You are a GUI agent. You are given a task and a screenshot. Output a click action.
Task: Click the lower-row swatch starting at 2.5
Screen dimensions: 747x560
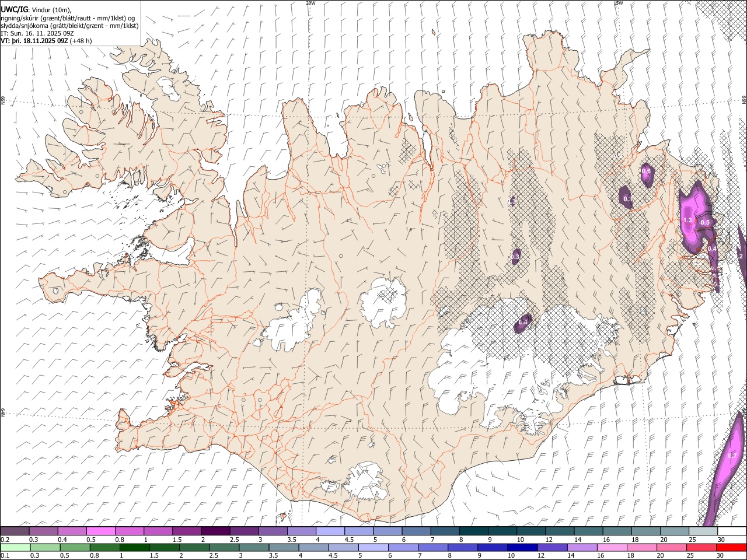[224, 548]
